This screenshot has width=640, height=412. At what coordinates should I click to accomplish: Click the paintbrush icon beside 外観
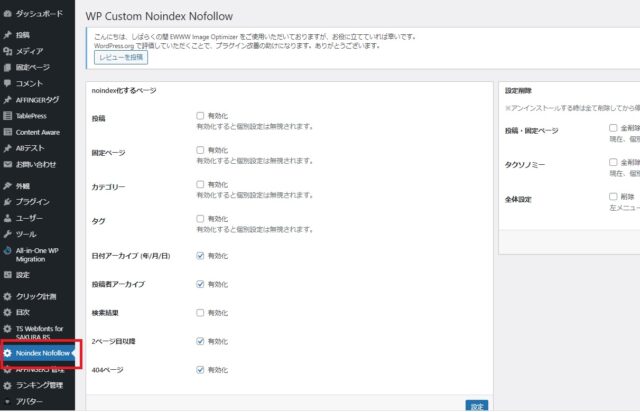(x=7, y=186)
